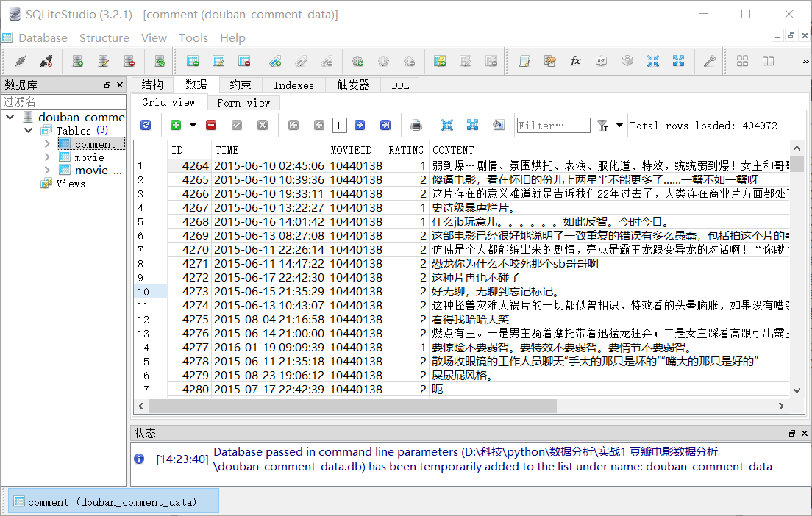Click the create view icon

[x=440, y=61]
